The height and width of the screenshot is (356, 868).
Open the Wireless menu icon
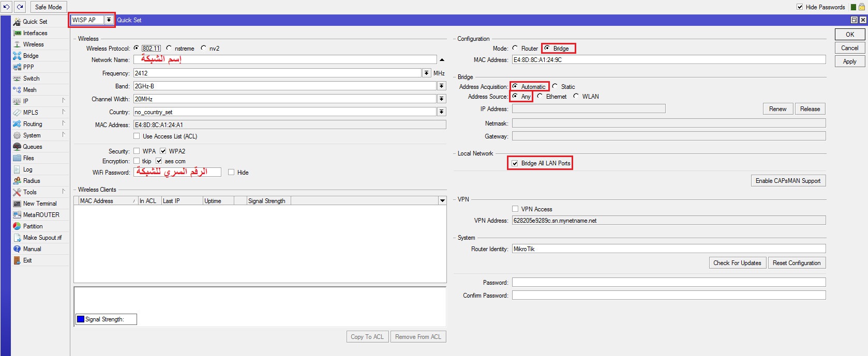click(x=17, y=44)
